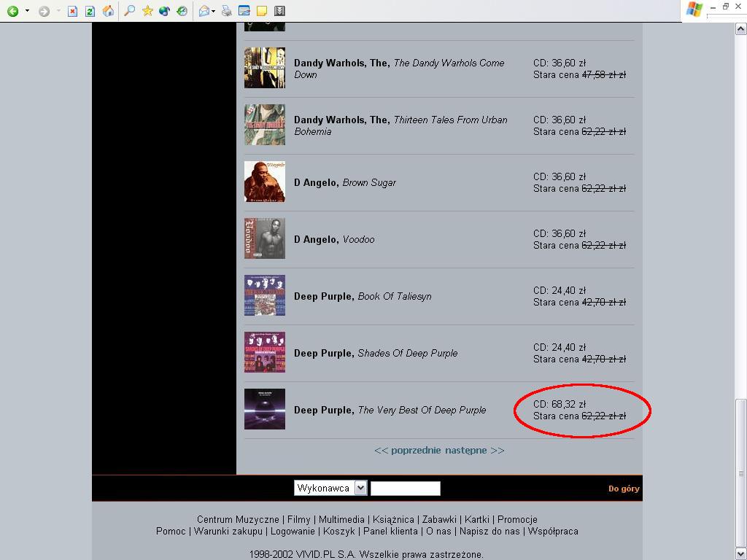
Task: Click the 'D Angelo, Brown Sugar' title
Action: (345, 182)
